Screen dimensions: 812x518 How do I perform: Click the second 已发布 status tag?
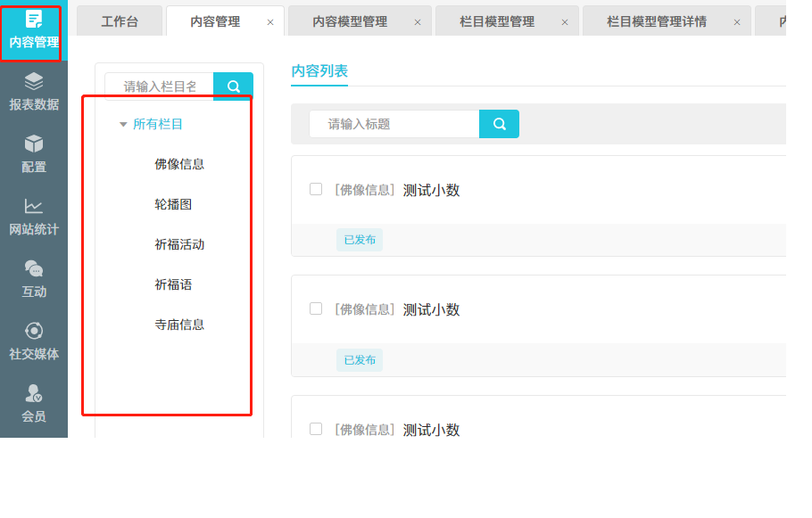[360, 359]
